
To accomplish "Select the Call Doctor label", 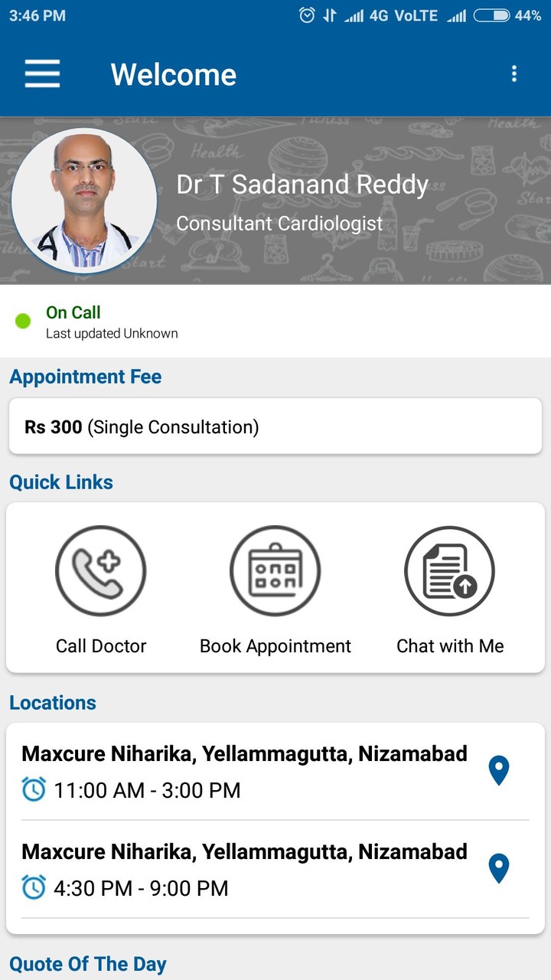I will point(101,646).
